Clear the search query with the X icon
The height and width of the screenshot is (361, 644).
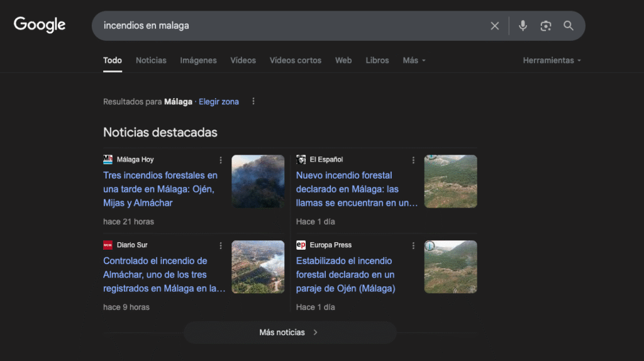point(494,26)
